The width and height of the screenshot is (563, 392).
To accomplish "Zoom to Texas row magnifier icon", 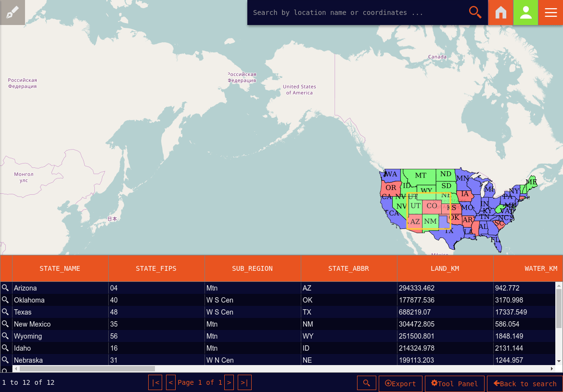I will pos(6,312).
